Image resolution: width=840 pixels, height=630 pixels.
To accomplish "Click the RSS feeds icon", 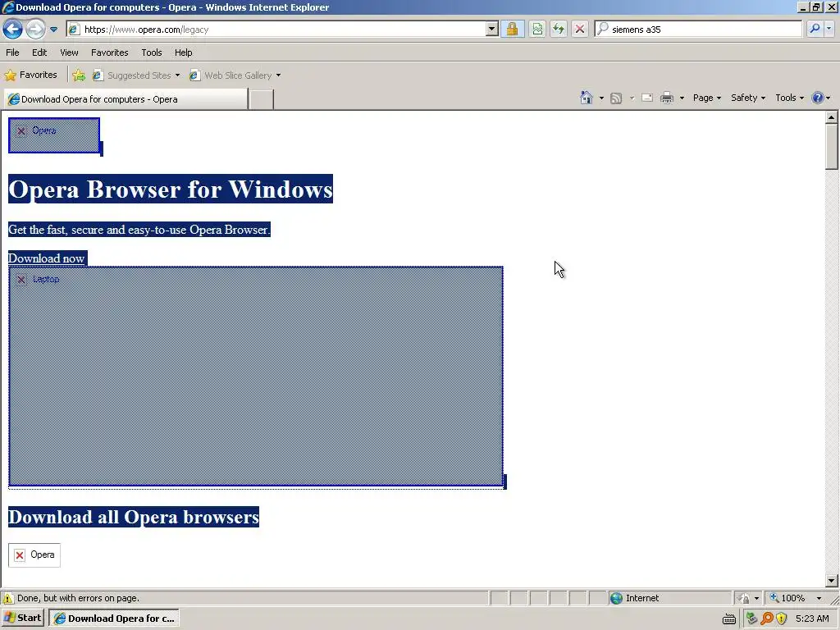I will coord(616,98).
